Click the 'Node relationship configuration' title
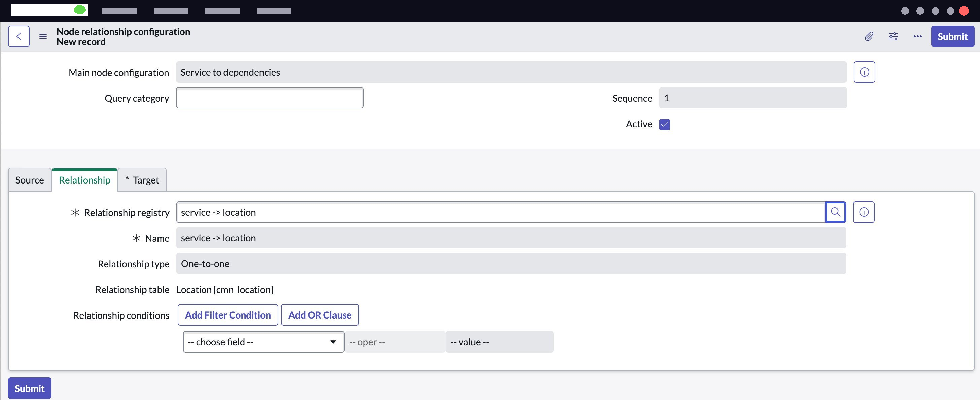Screen dimensions: 980x400 point(123,32)
